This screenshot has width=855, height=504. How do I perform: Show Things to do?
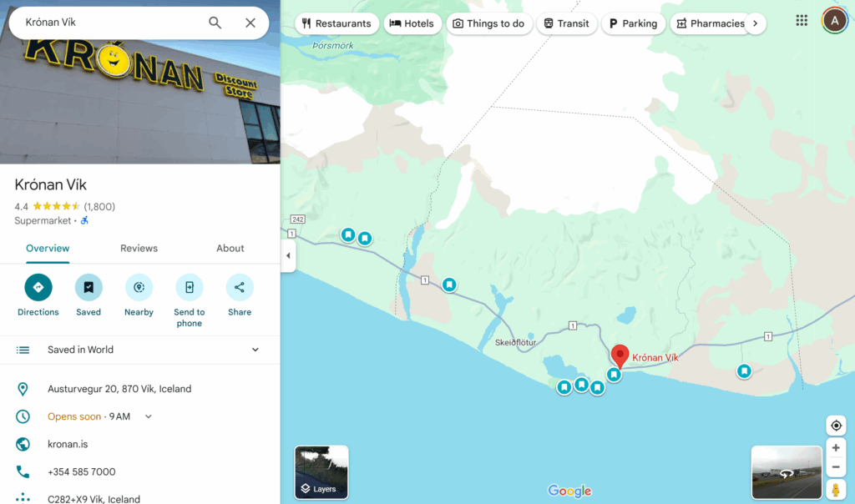tap(489, 23)
